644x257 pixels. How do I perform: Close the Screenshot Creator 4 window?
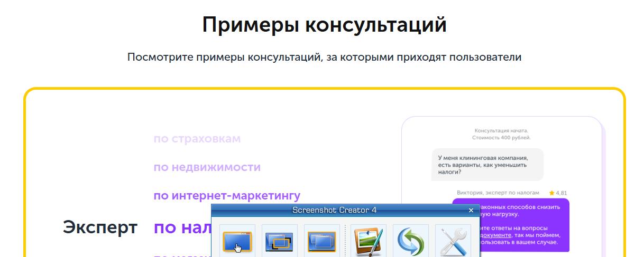point(471,210)
